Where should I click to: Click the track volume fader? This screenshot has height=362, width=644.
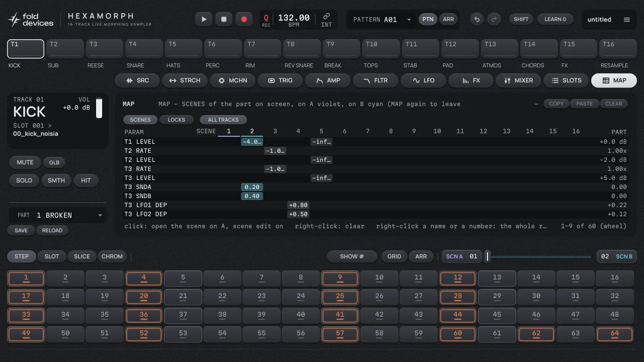coord(99,108)
